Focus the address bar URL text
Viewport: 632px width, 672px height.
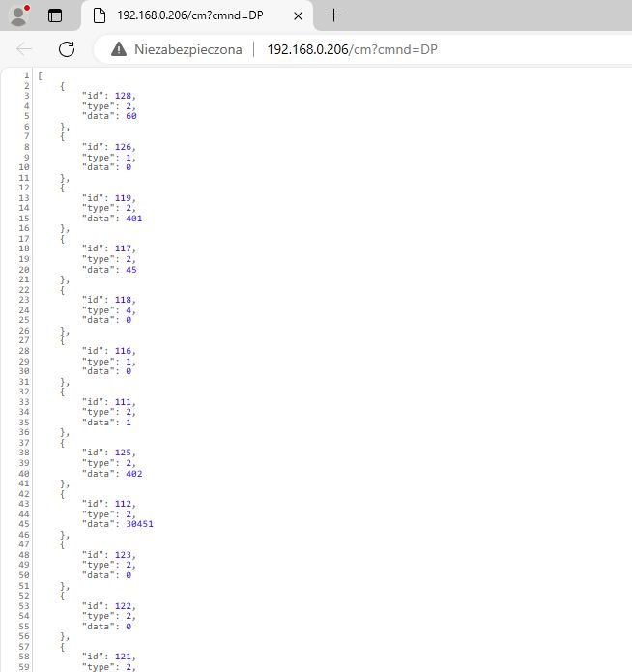(x=352, y=49)
